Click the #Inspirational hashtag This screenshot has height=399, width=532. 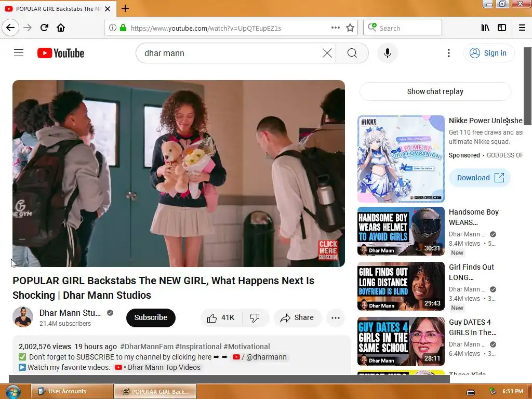198,347
